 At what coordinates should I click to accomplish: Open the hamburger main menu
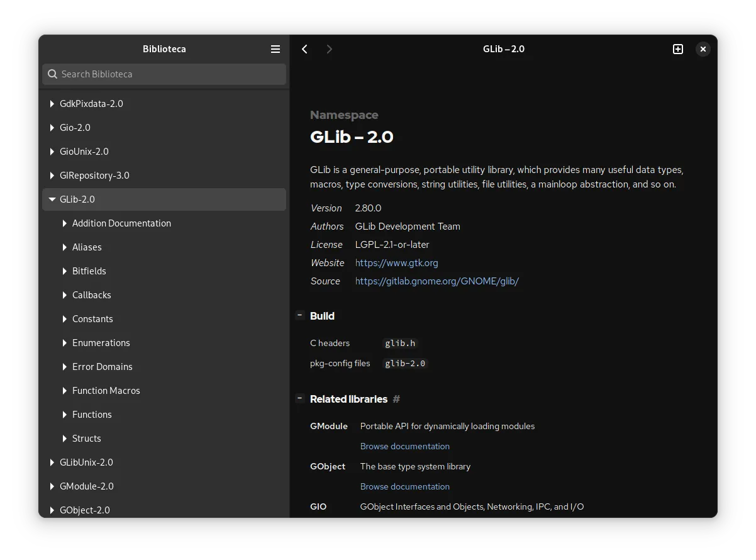click(275, 49)
